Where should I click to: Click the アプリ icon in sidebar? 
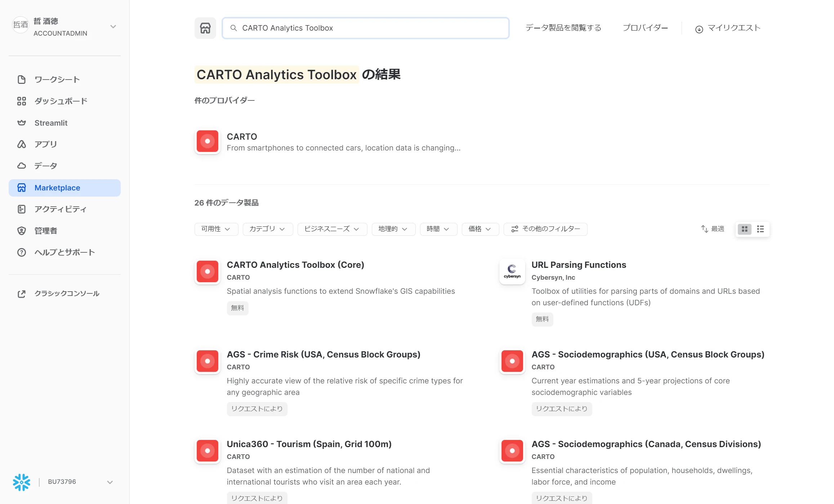22,144
